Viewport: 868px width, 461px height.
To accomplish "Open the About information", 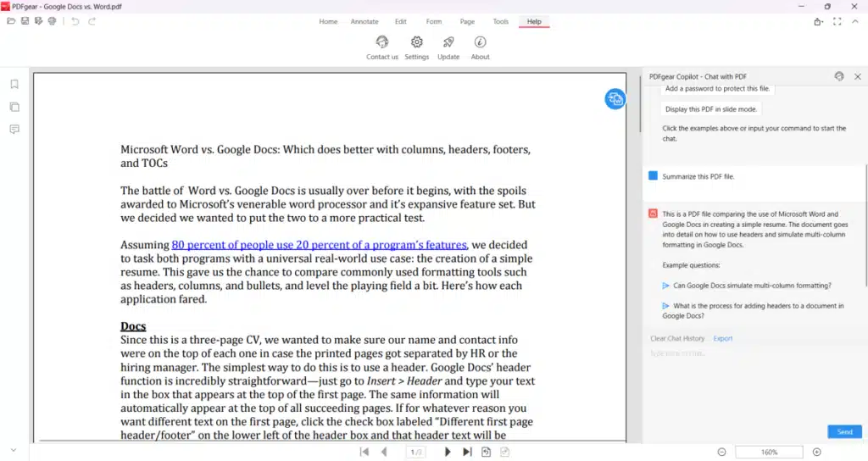I will coord(480,47).
